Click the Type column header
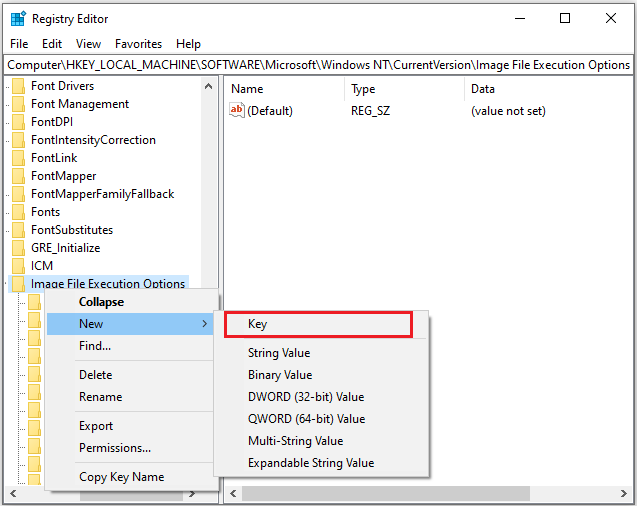 click(363, 89)
